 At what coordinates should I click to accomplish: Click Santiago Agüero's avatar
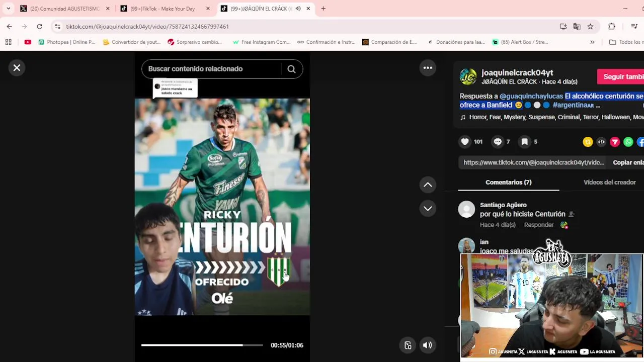[466, 209]
